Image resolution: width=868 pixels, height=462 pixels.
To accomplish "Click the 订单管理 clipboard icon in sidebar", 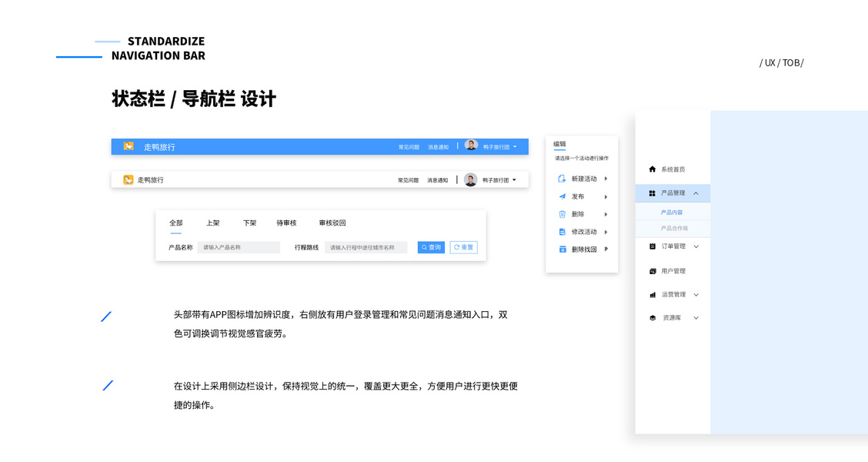I will coord(652,246).
